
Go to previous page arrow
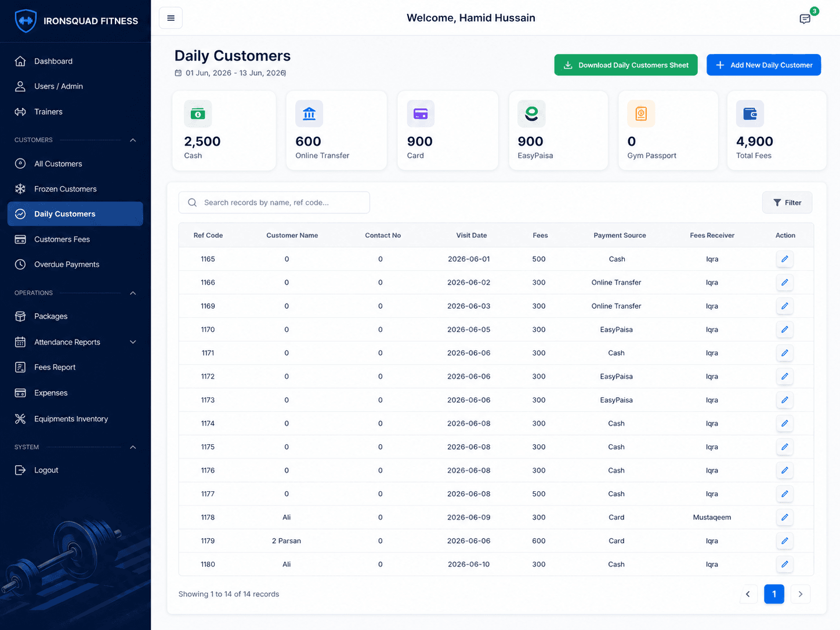[748, 594]
